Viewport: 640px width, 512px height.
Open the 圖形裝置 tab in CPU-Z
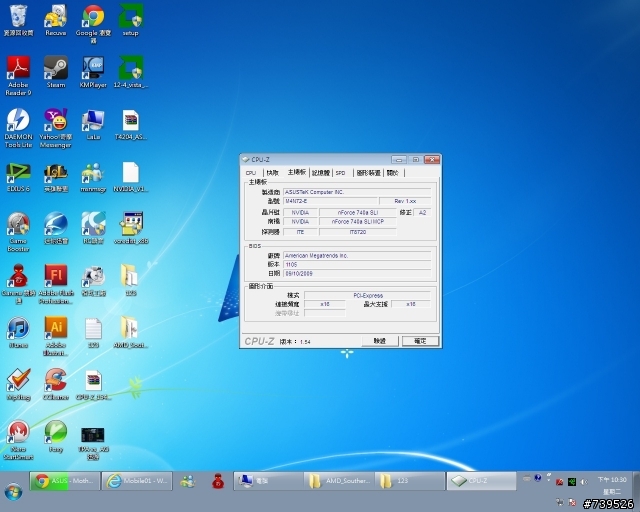pyautogui.click(x=369, y=173)
